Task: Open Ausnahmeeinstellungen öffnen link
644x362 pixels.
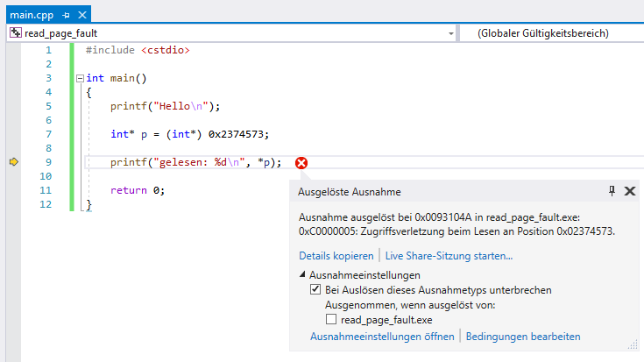Action: click(x=383, y=336)
